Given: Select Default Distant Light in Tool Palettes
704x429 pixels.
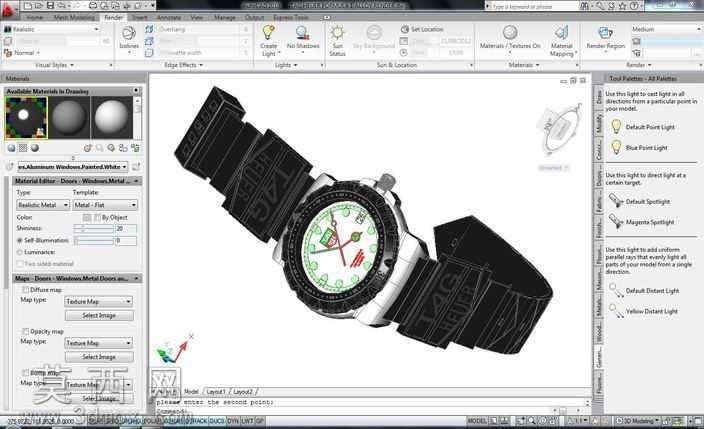Looking at the screenshot, I should pos(644,291).
